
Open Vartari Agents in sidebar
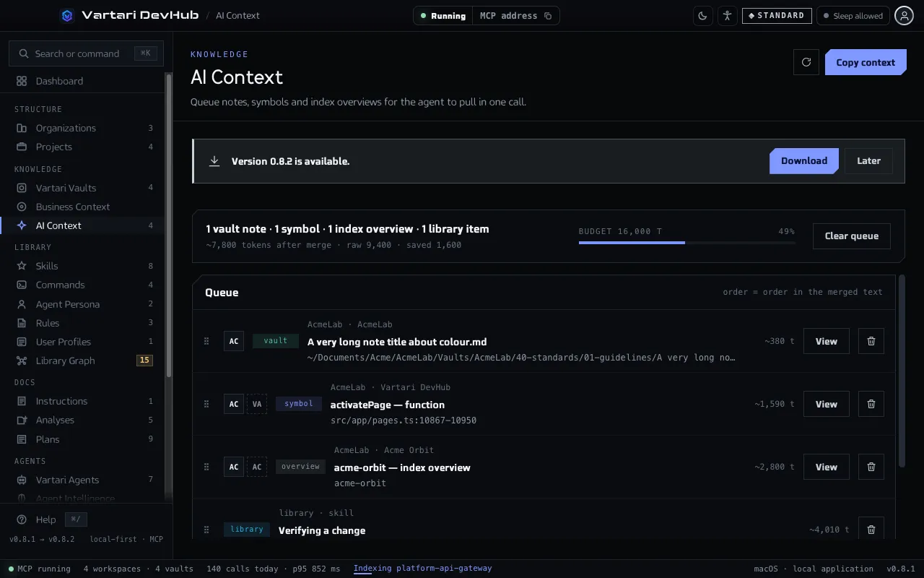[x=82, y=480]
